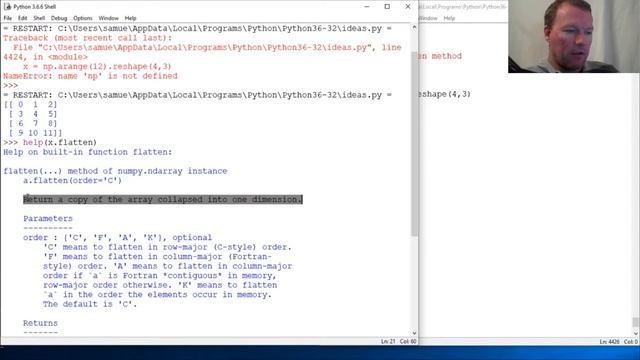The image size is (640, 360).
Task: Click the shell scrollbar up arrow
Action: [x=414, y=27]
